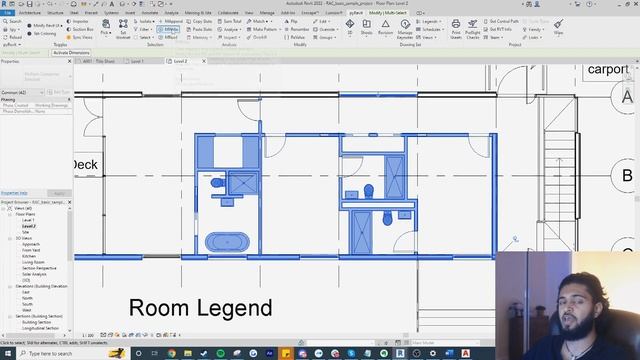Open the Schedules dropdown

coord(430,29)
